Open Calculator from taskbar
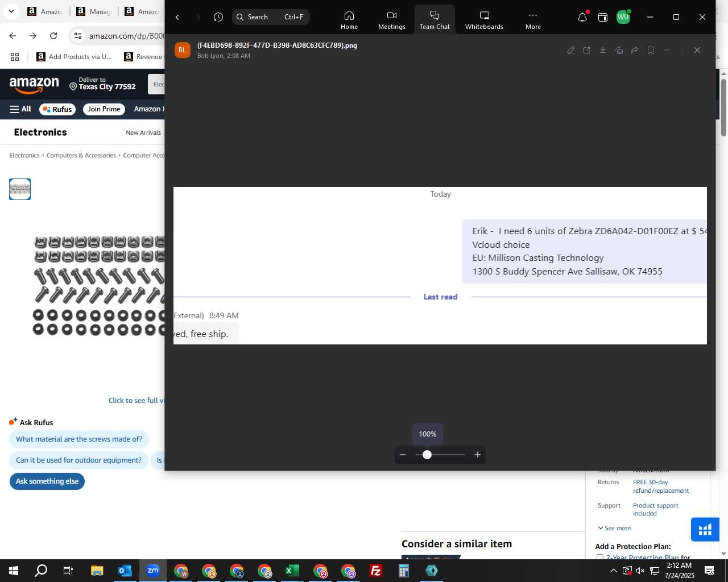 click(404, 571)
